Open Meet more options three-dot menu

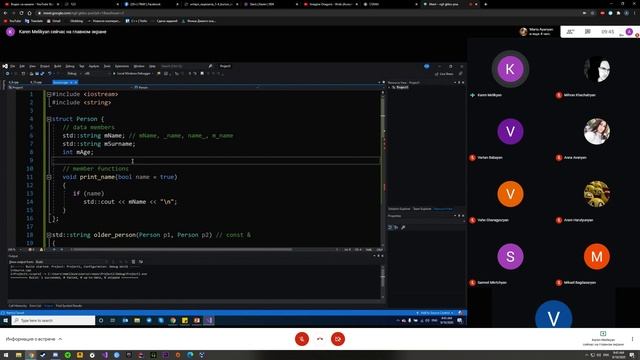point(632,339)
